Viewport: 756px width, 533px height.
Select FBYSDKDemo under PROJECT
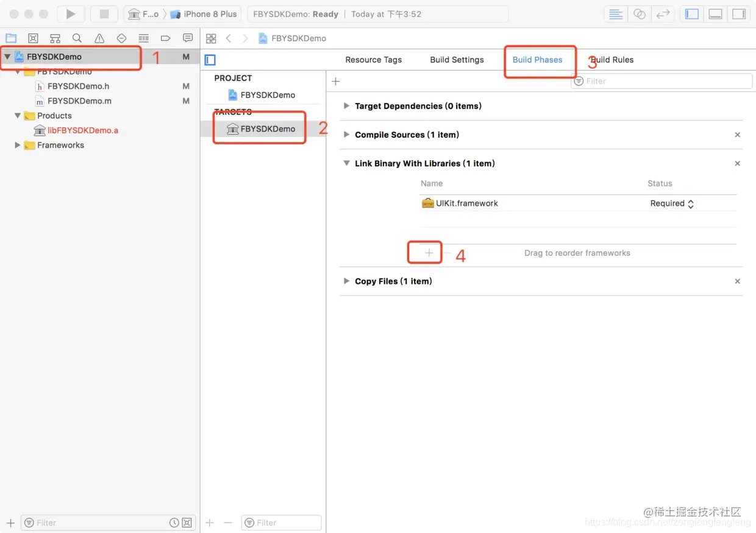(262, 95)
